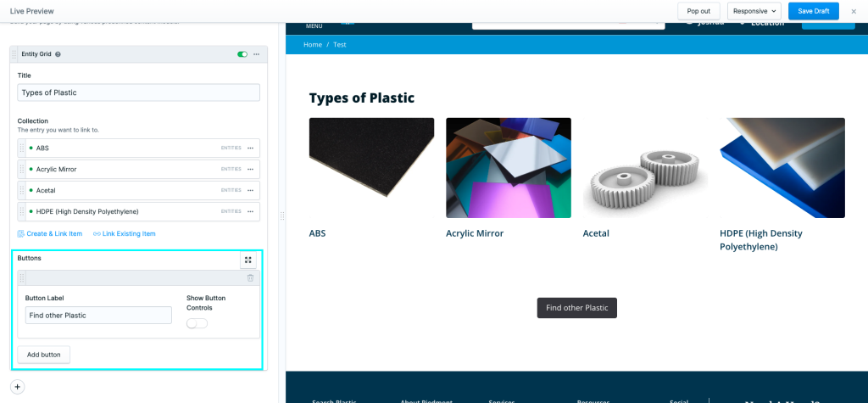The width and height of the screenshot is (868, 403).
Task: Open the Entity Grid block options ellipsis
Action: click(256, 54)
